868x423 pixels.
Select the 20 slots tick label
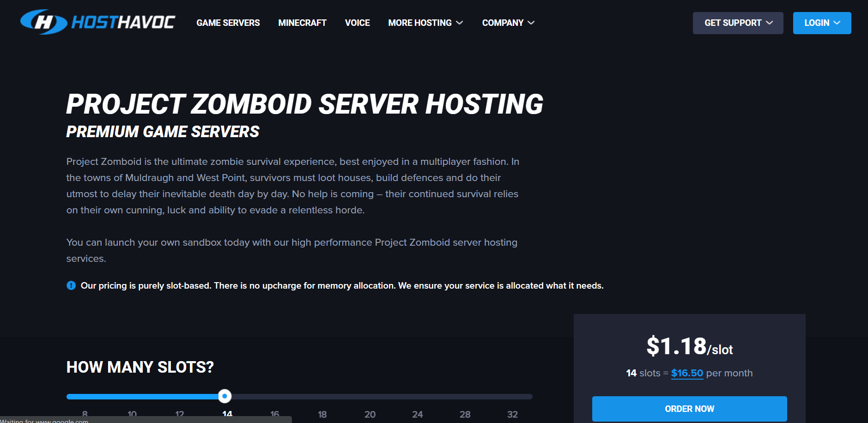(x=370, y=414)
